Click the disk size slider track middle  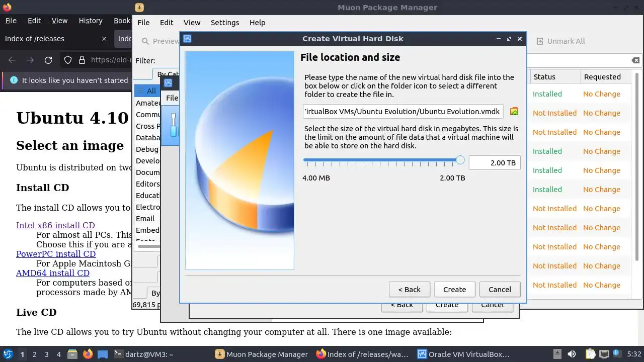pos(383,160)
